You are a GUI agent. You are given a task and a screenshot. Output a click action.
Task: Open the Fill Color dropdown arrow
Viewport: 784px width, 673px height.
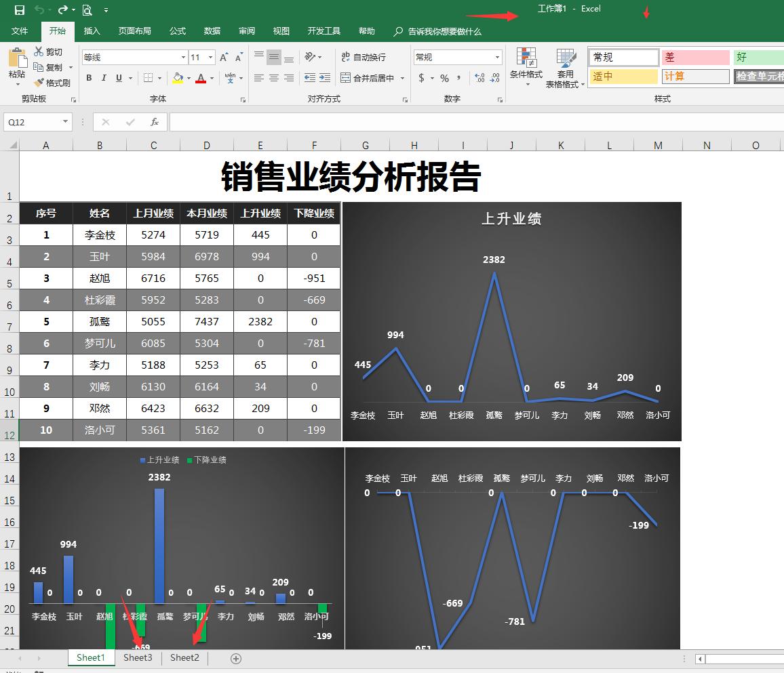(188, 79)
